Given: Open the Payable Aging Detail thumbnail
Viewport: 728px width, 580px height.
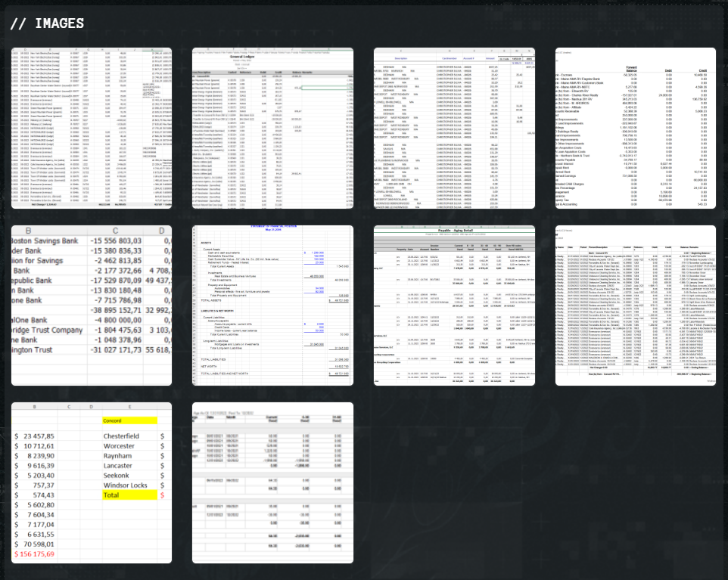Looking at the screenshot, I should tap(454, 305).
